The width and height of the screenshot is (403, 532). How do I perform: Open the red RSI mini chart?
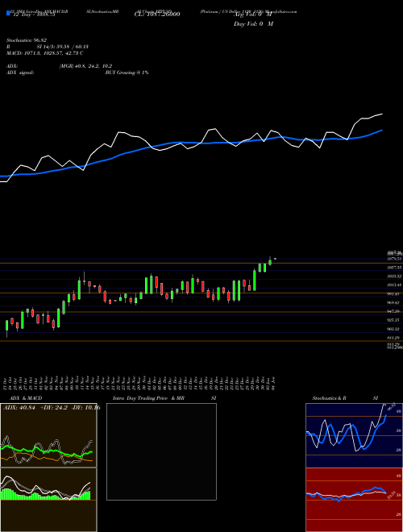coord(354,500)
